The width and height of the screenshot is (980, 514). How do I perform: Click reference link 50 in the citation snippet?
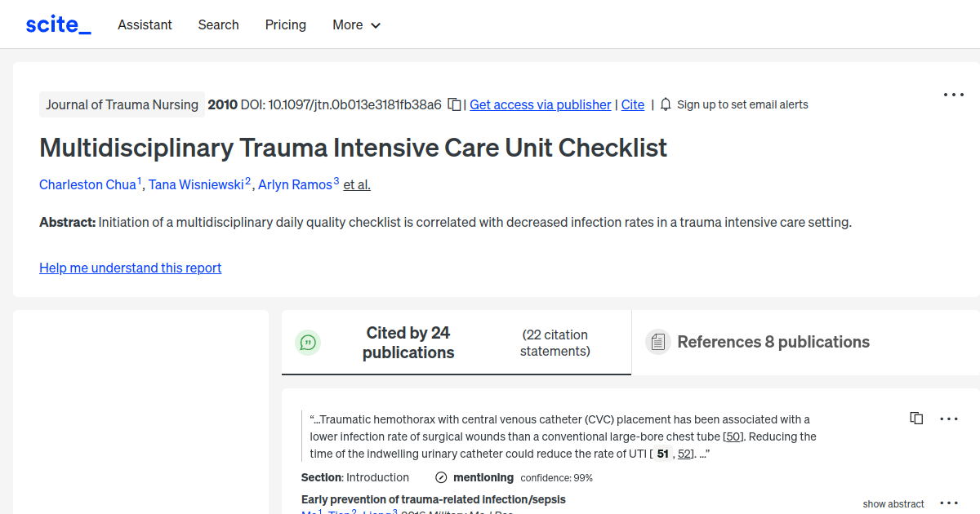click(733, 436)
